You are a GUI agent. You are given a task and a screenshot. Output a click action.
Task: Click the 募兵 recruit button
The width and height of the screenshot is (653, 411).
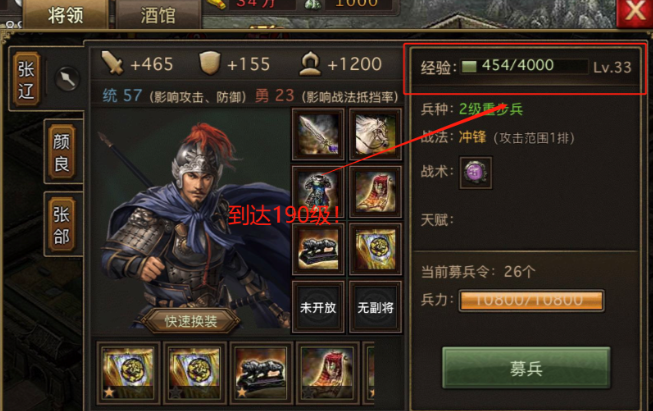point(526,368)
